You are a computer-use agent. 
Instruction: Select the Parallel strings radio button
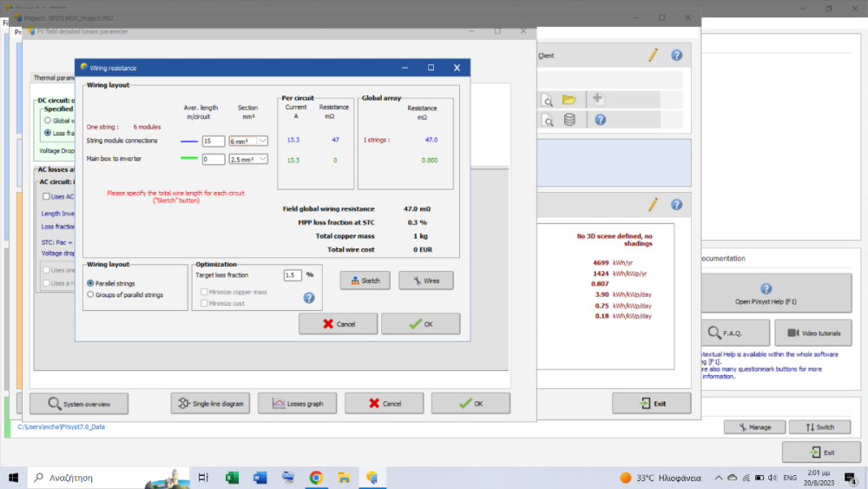(91, 283)
